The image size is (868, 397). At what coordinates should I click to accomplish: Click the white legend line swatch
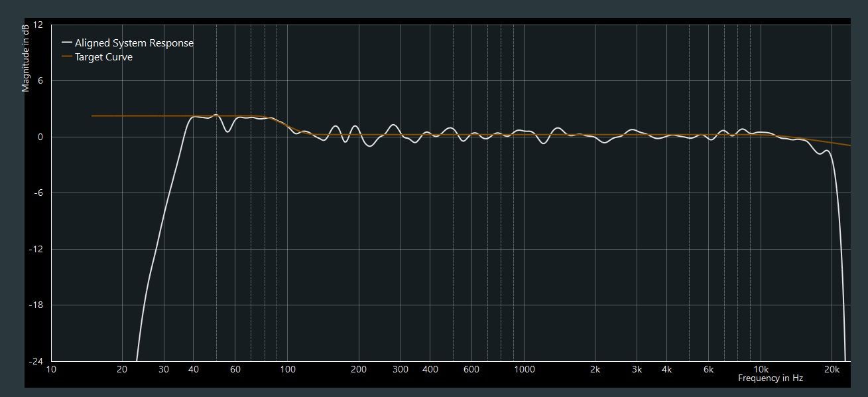67,42
